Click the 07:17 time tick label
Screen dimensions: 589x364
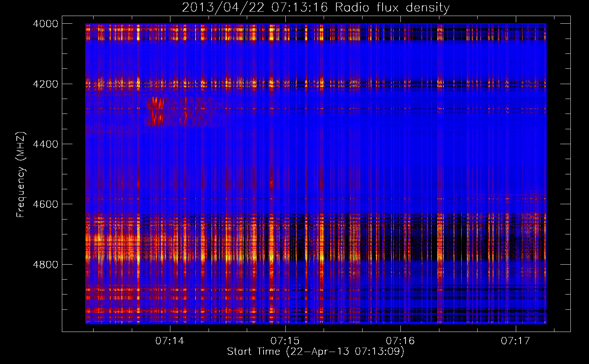coord(515,341)
